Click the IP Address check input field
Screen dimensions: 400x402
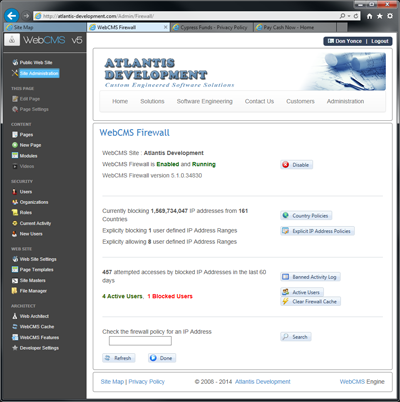point(140,341)
